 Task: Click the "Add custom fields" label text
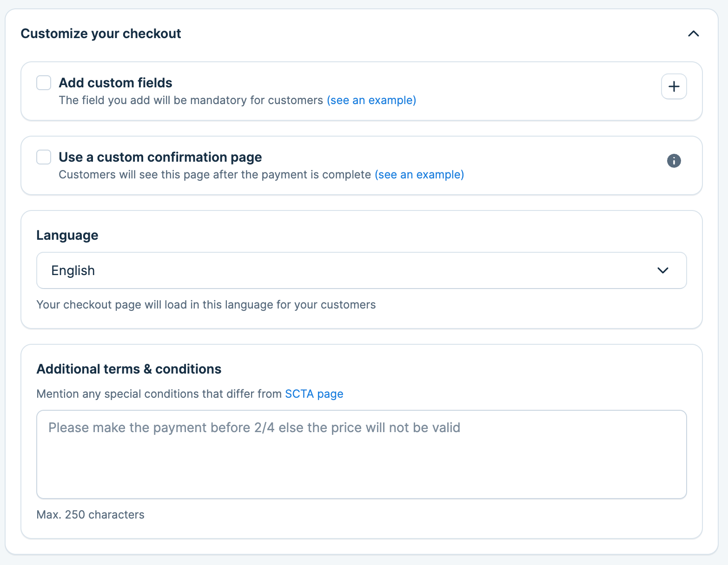[115, 83]
